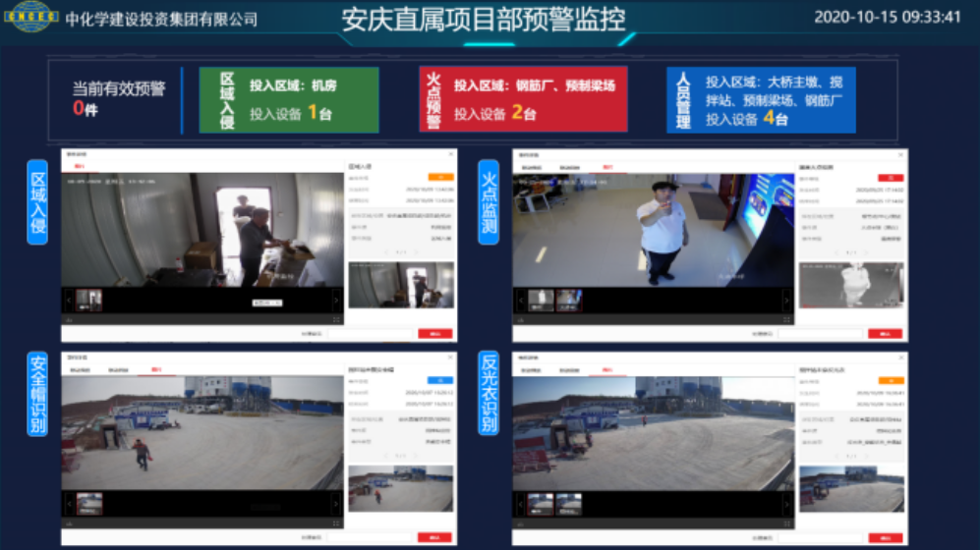980x550 pixels.
Task: Select the red active tab in 火点监测 panel
Action: tap(607, 167)
